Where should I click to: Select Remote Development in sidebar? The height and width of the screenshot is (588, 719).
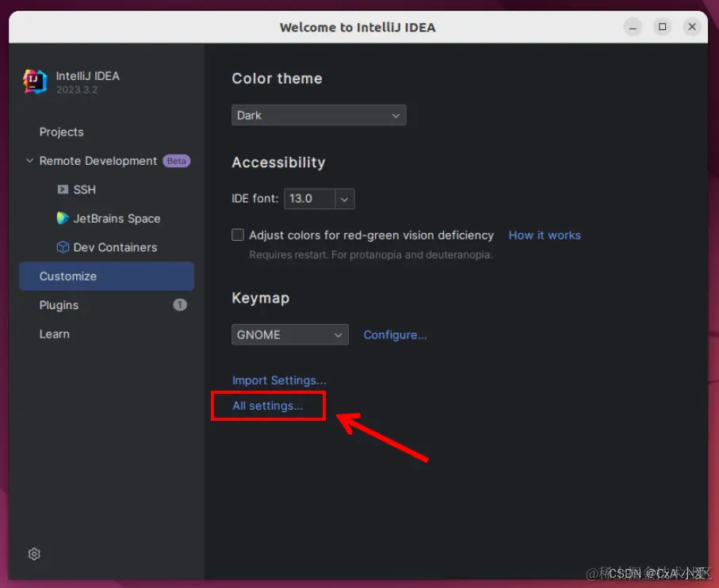[x=98, y=161]
